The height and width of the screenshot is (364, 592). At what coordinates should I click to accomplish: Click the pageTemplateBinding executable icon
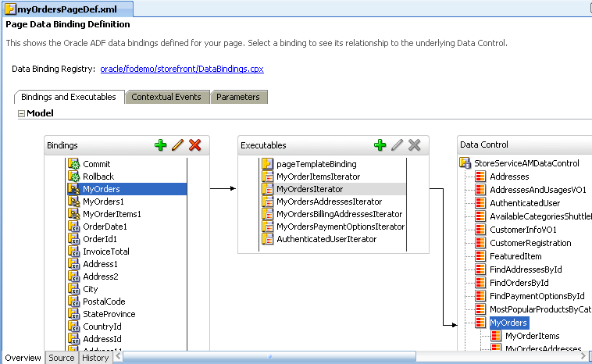pyautogui.click(x=267, y=164)
